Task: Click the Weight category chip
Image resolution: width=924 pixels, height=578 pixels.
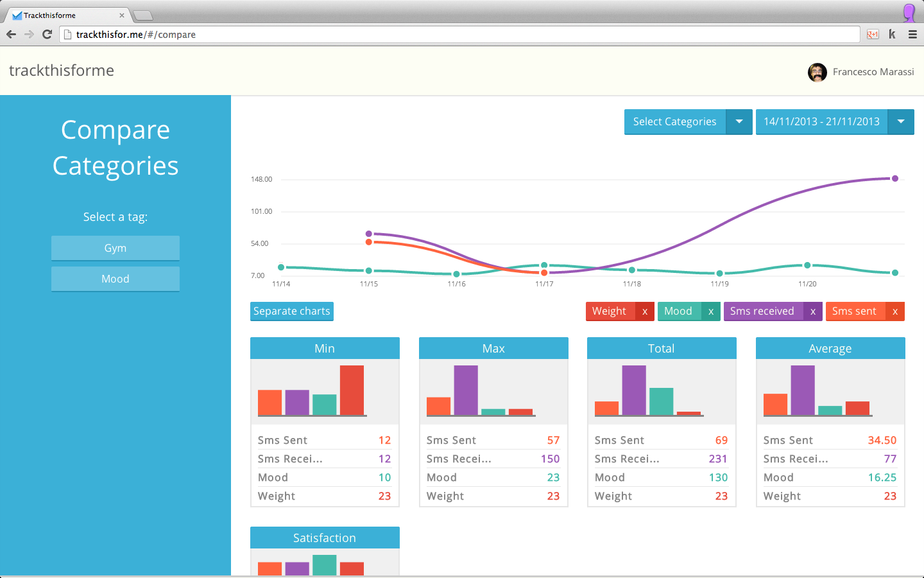Action: pos(610,311)
